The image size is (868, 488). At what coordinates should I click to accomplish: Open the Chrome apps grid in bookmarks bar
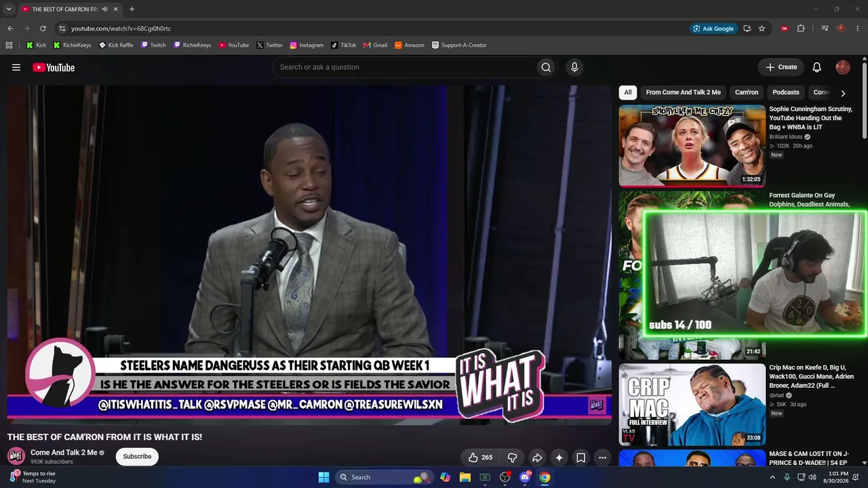click(9, 45)
